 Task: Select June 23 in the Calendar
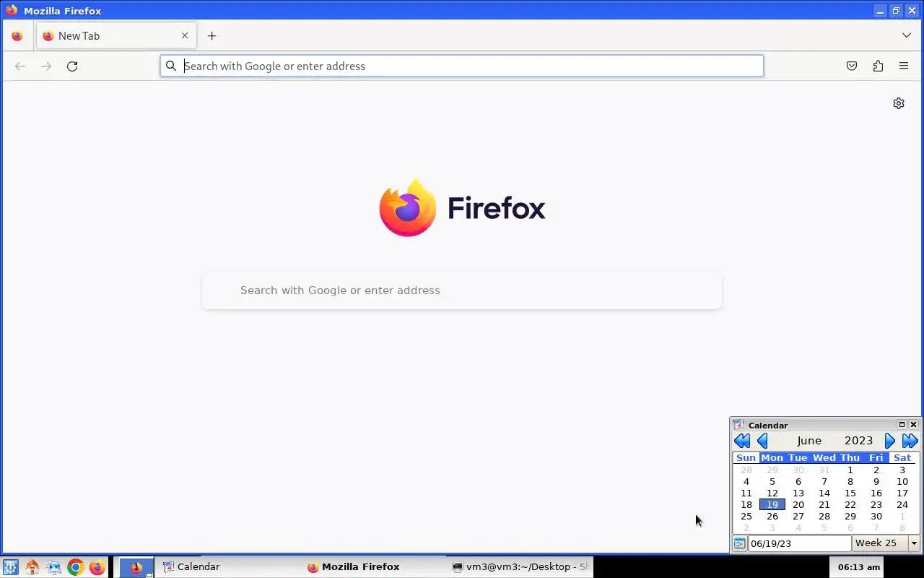click(x=876, y=504)
